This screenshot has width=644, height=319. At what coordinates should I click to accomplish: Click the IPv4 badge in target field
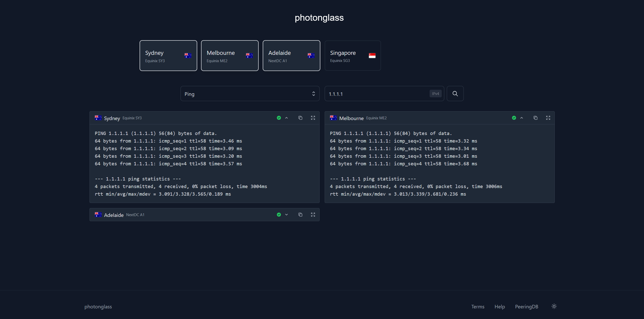point(435,94)
